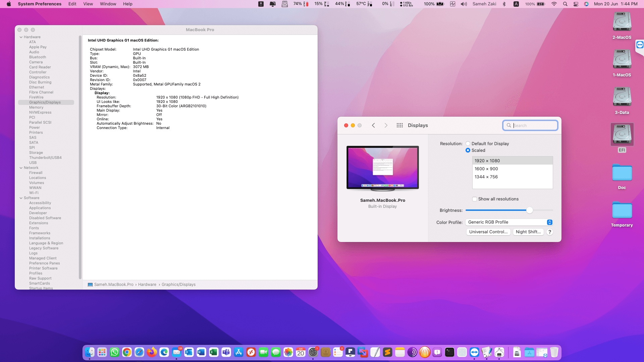Collapse the Software section in sidebar

[x=21, y=198]
